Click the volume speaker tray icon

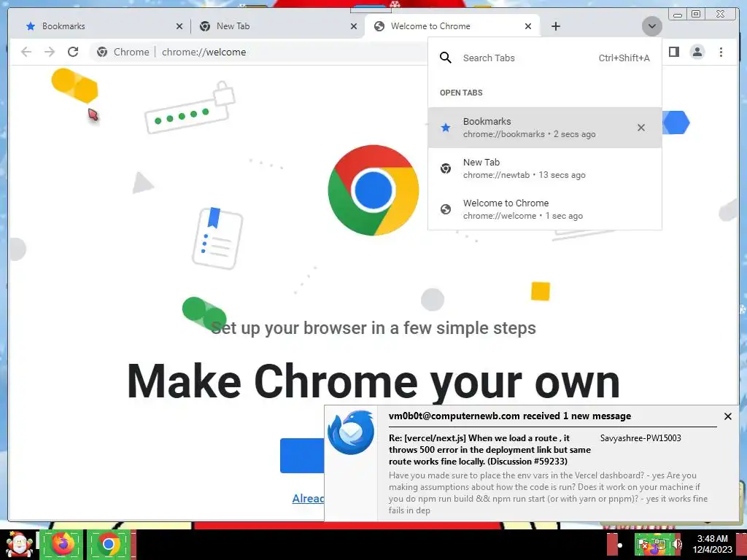678,545
